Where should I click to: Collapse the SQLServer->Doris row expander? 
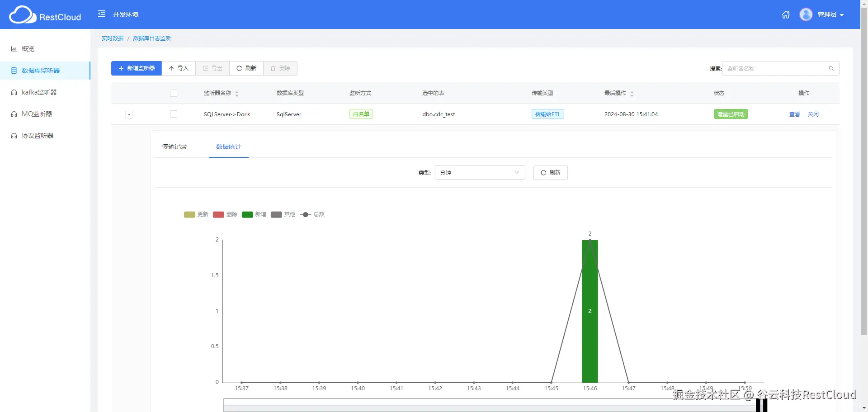129,114
